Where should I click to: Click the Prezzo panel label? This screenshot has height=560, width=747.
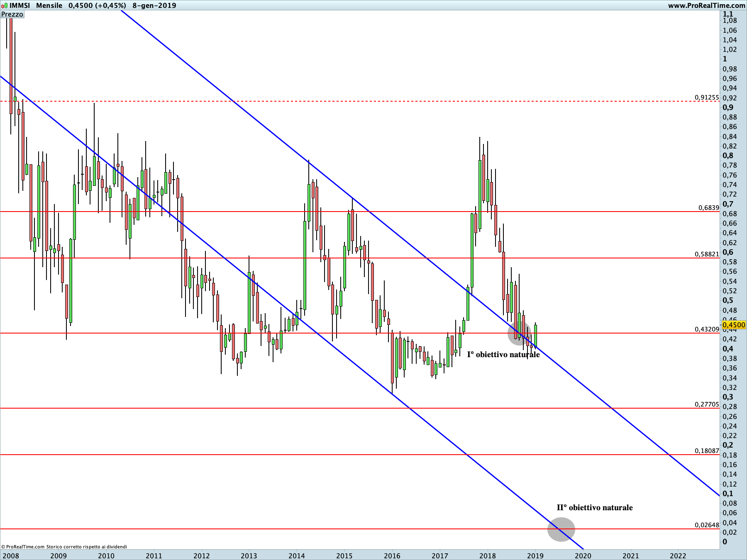click(x=12, y=15)
